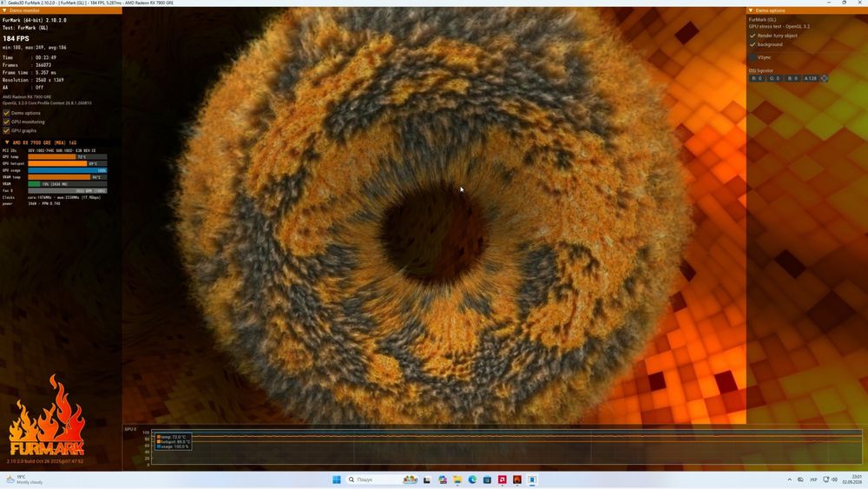Screen dimensions: 868x489
Task: Collapse the Demo options panel triangle
Action: point(751,10)
